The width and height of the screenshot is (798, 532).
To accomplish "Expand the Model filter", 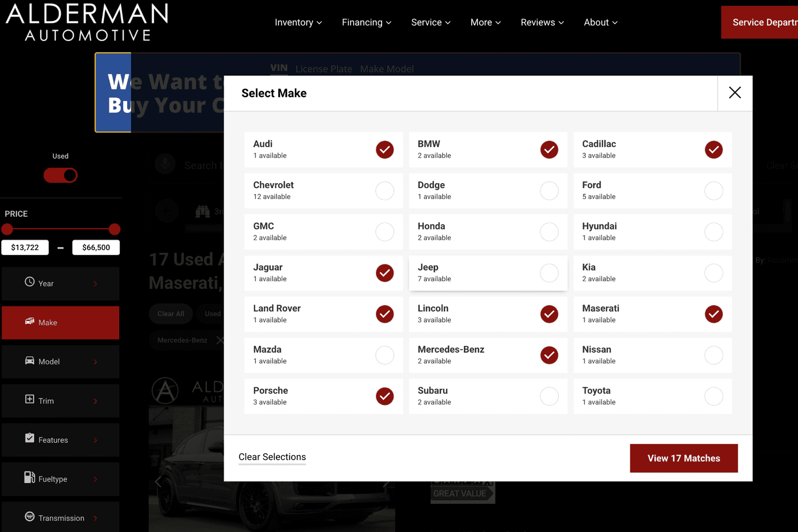I will (61, 362).
